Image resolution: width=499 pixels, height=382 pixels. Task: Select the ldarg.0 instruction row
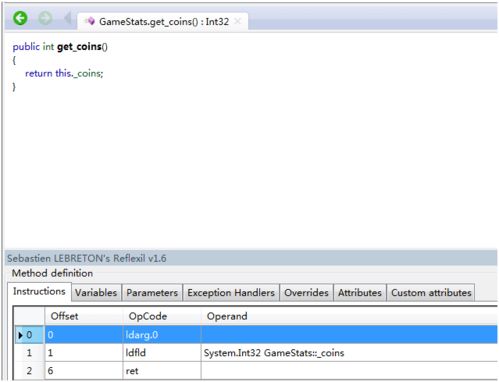256,335
